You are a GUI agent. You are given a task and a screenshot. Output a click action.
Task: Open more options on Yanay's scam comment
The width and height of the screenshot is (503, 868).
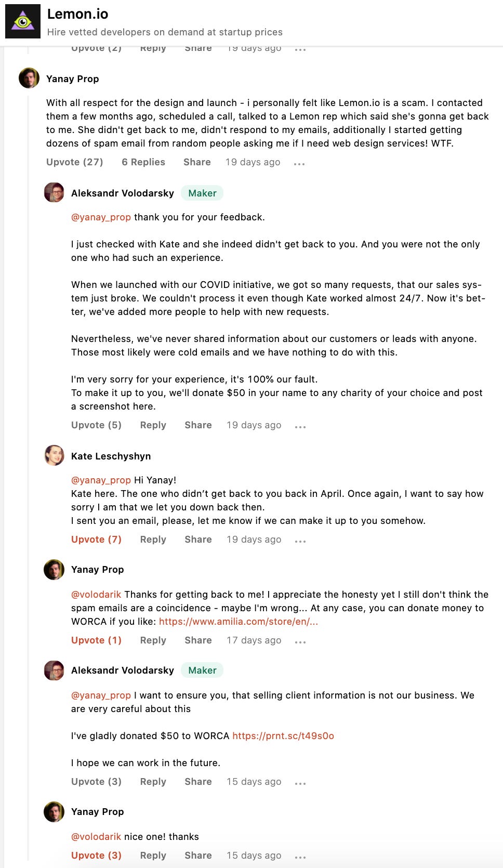coord(299,163)
